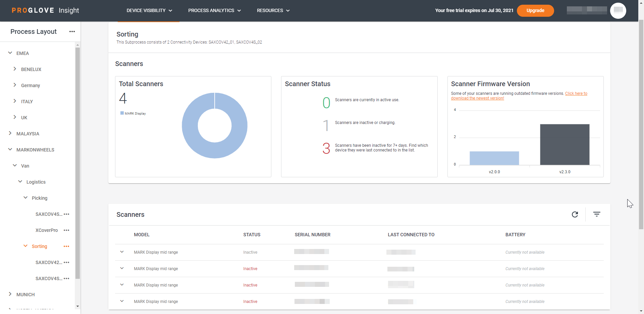Refresh the Scanners table
Screen dimensions: 644x314
click(575, 214)
